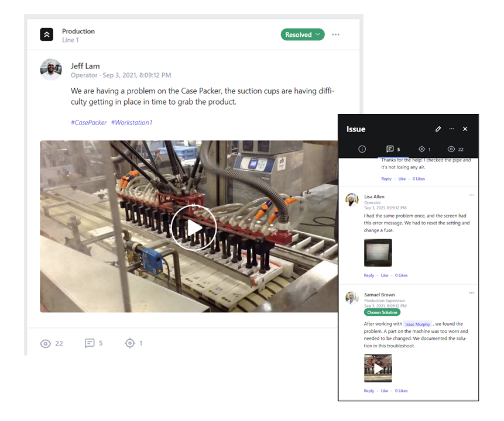Click the Isaac Murphy mention tag

tap(417, 324)
